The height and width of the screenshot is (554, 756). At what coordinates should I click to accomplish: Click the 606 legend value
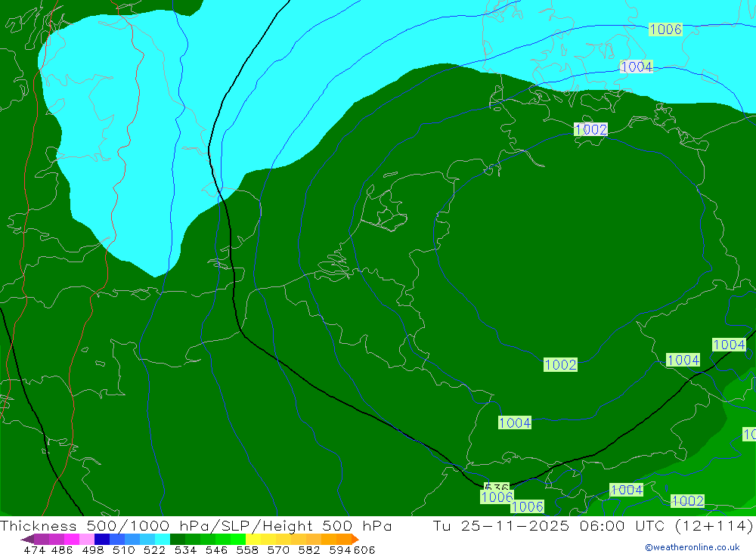tap(364, 549)
